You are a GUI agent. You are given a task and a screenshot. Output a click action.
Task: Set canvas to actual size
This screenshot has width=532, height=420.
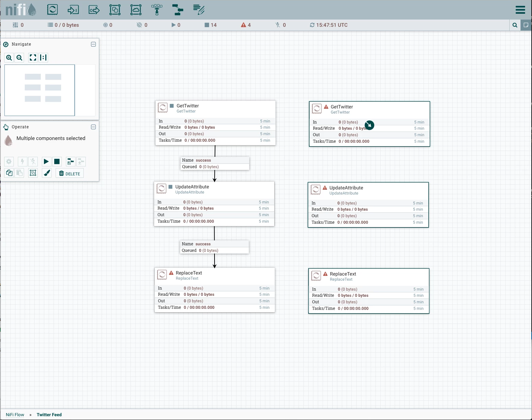[43, 58]
